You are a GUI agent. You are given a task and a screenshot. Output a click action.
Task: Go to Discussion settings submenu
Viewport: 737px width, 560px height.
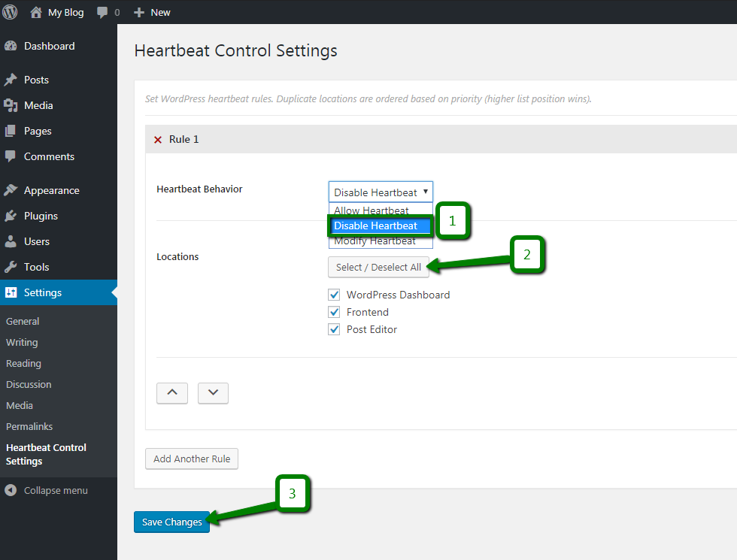[x=29, y=384]
